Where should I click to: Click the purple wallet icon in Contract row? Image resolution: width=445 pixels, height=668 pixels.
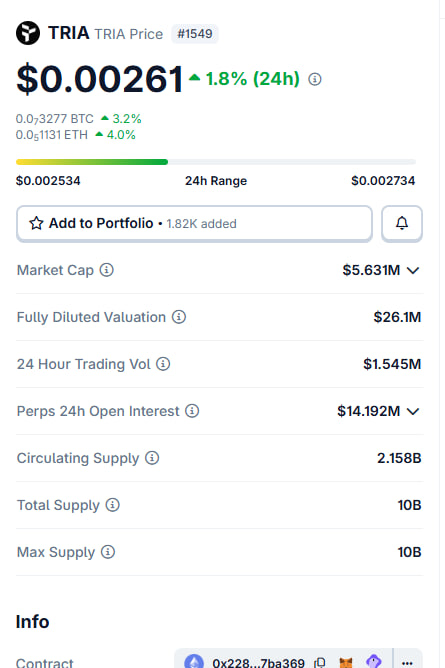click(373, 662)
